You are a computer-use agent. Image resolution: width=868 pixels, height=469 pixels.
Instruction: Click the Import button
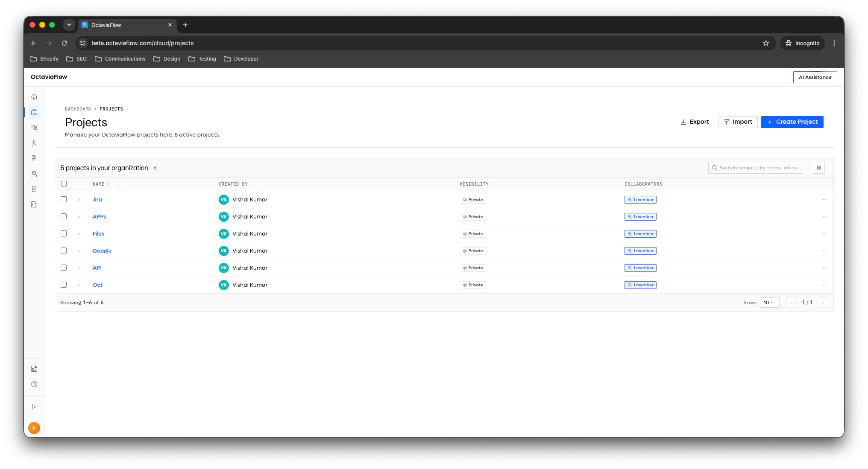738,122
